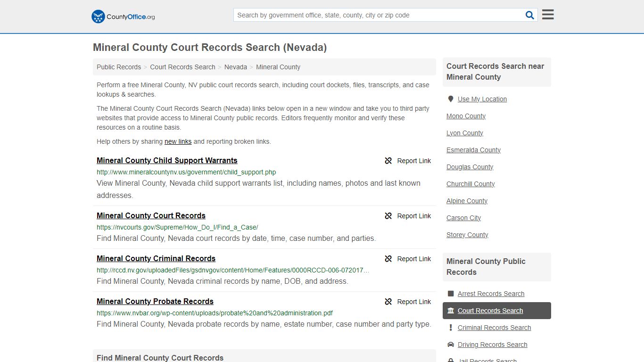Click the nvcourts.gov Find_a_Case URL

coord(177,227)
